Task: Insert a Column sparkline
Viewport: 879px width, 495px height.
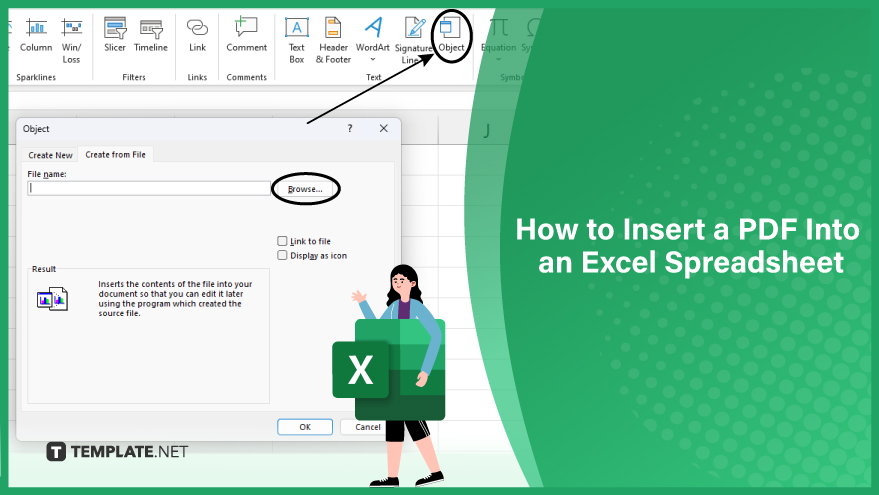Action: click(x=36, y=35)
